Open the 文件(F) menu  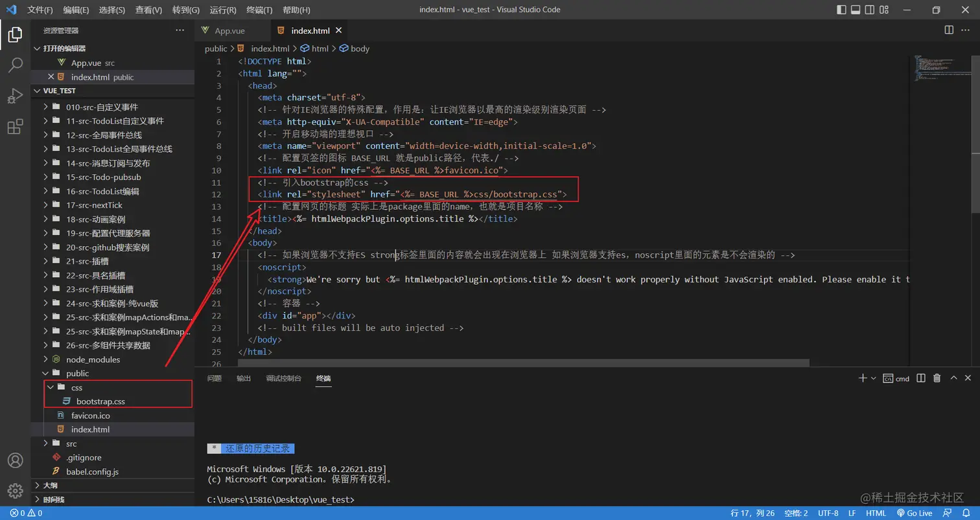[40, 10]
